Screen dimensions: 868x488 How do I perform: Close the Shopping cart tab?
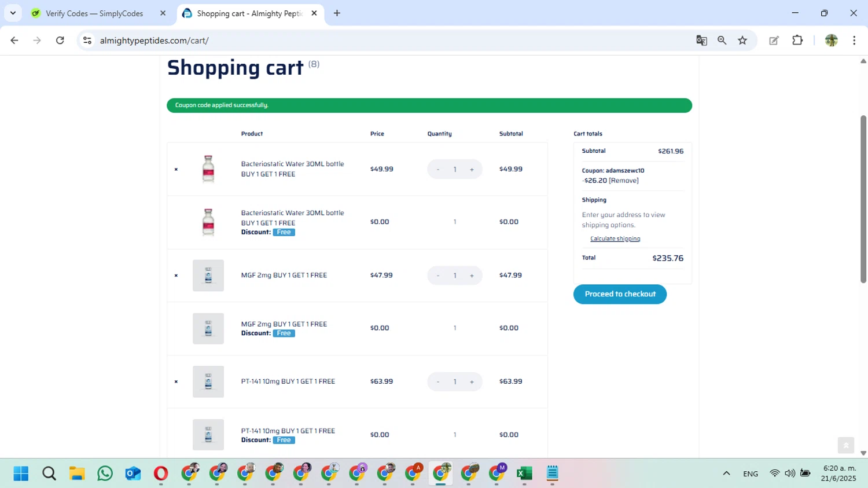314,13
